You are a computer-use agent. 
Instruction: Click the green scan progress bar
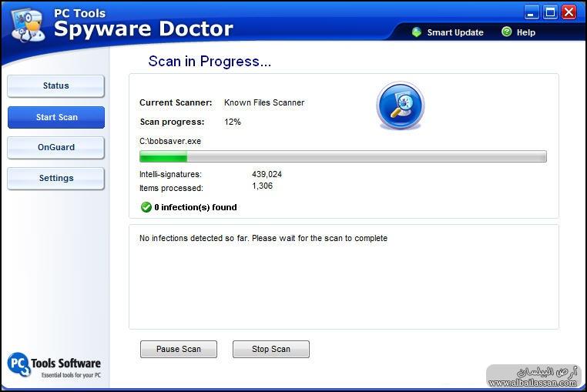[343, 156]
